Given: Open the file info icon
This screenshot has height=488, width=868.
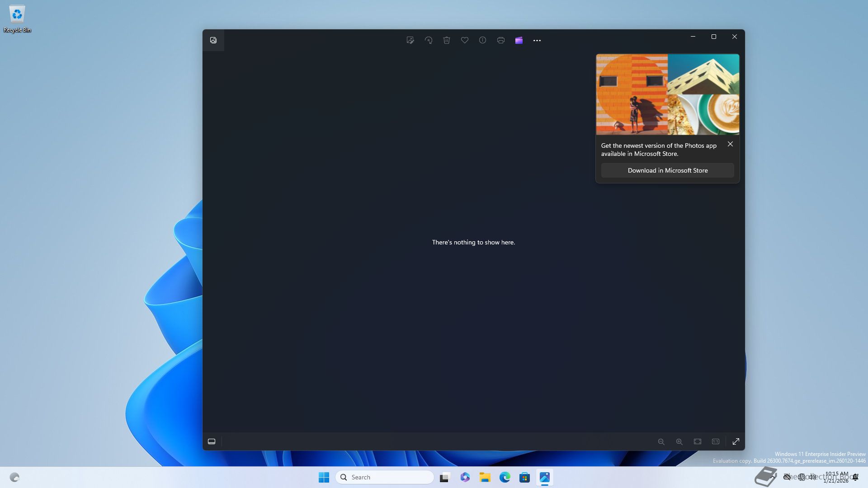Looking at the screenshot, I should click(x=483, y=40).
